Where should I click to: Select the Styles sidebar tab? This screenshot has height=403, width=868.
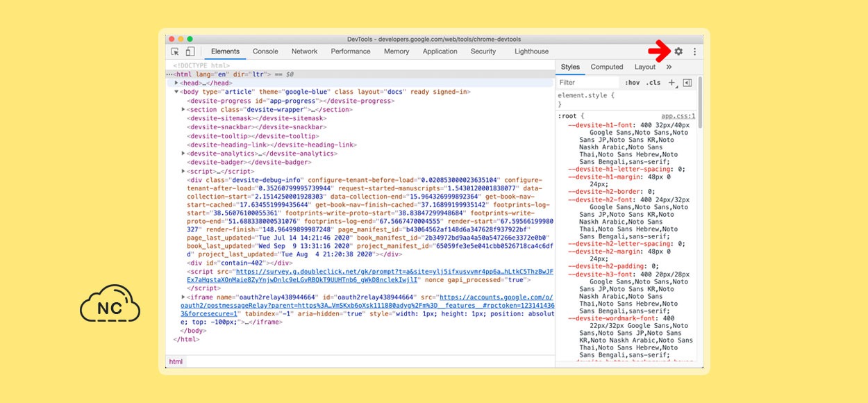pyautogui.click(x=570, y=67)
